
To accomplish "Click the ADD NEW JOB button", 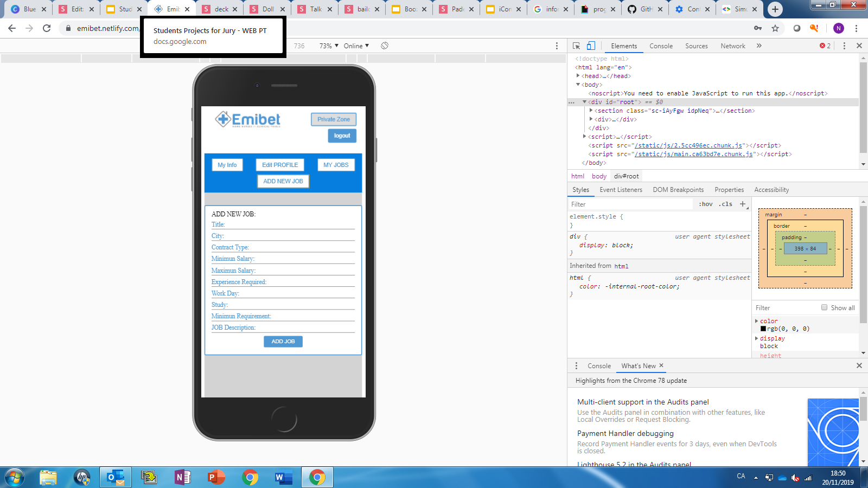I will pos(283,181).
